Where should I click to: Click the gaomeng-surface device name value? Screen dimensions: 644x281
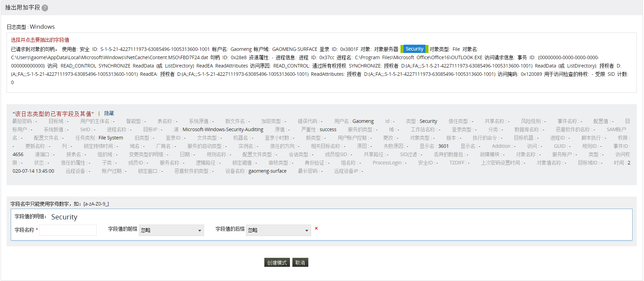pyautogui.click(x=267, y=171)
